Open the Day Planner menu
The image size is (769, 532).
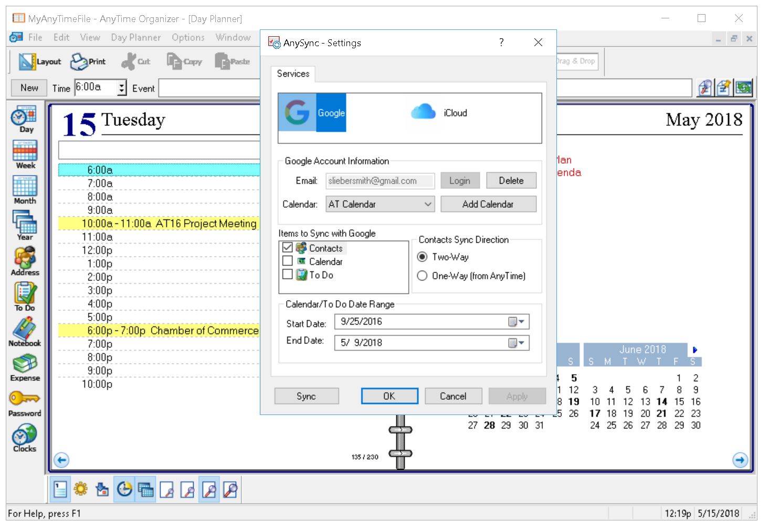(135, 37)
